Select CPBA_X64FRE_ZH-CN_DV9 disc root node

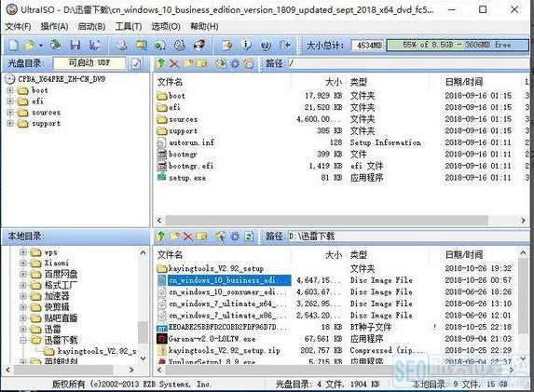(x=62, y=79)
